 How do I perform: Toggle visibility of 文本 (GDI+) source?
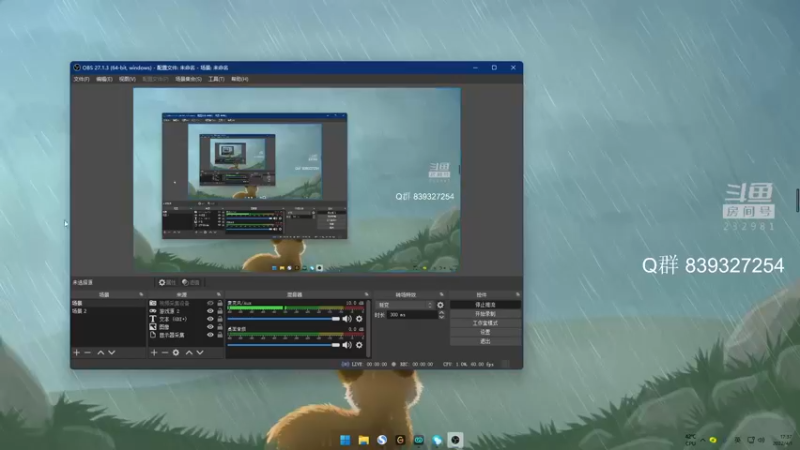(210, 319)
